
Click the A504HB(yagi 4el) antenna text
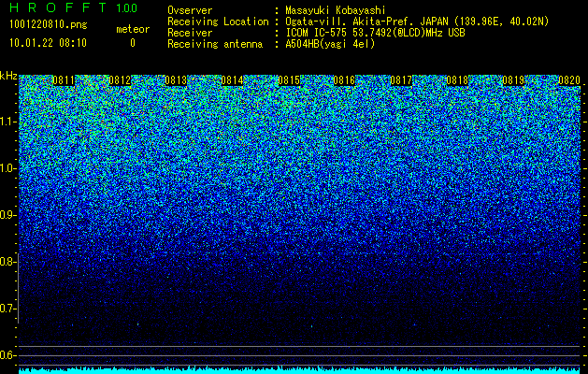(330, 44)
